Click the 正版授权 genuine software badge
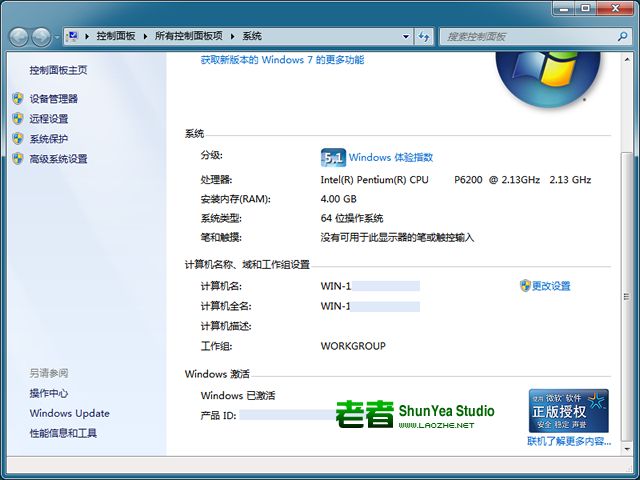This screenshot has width=640, height=480. click(x=569, y=411)
